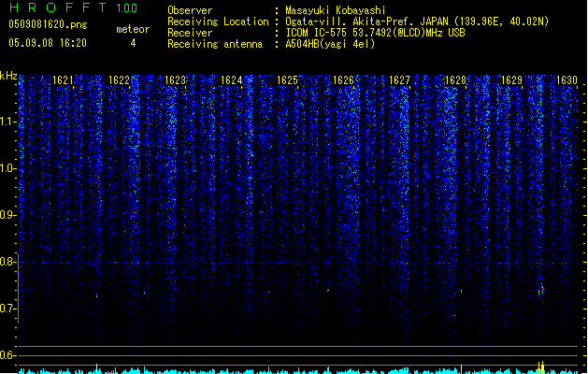Click the 1.1 kHz axis label
This screenshot has height=374, width=588.
tap(7, 122)
